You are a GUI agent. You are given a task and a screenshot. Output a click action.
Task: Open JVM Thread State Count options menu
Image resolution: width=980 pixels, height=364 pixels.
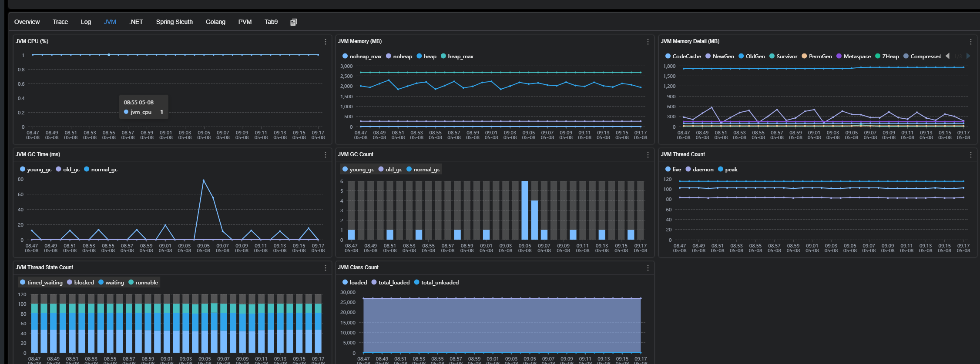326,268
